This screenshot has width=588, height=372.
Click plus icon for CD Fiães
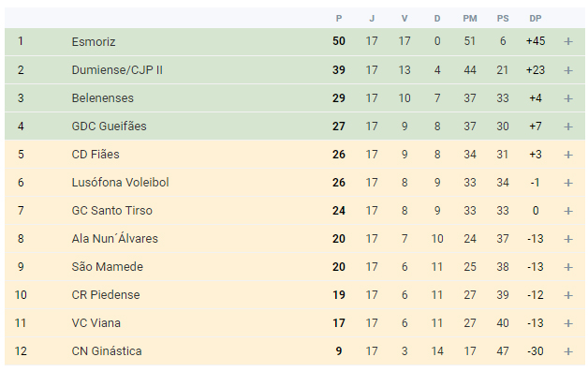[568, 155]
